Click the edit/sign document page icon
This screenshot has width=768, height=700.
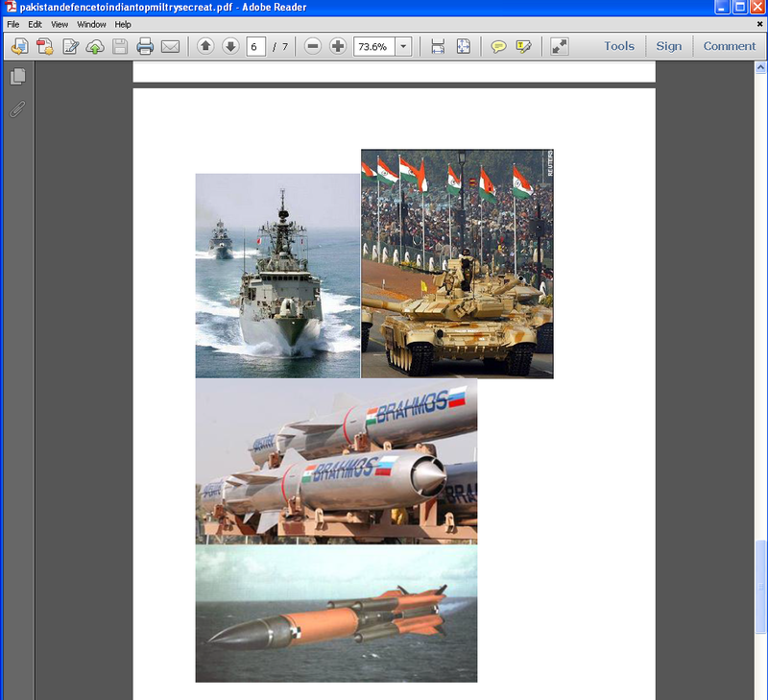70,46
